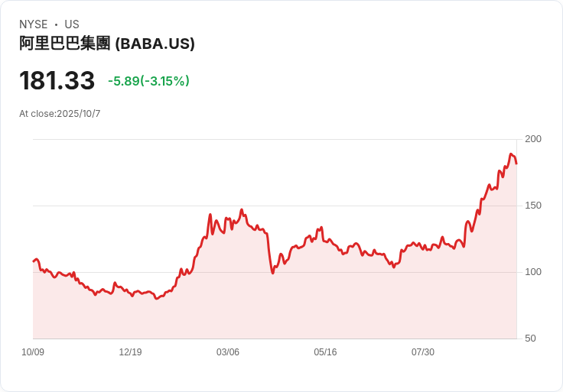Image resolution: width=563 pixels, height=392 pixels.
Task: Click the 50 y-axis price label
Action: click(530, 339)
